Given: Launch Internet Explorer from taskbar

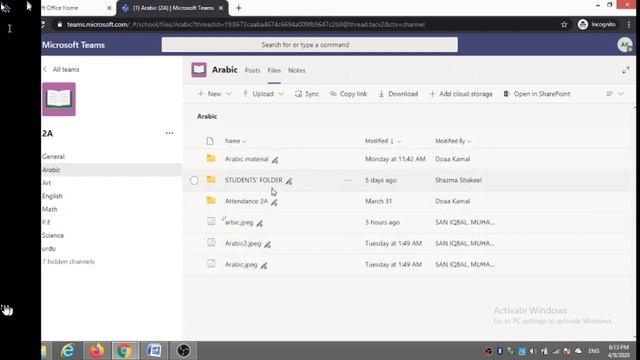Looking at the screenshot, I should click(x=68, y=351).
